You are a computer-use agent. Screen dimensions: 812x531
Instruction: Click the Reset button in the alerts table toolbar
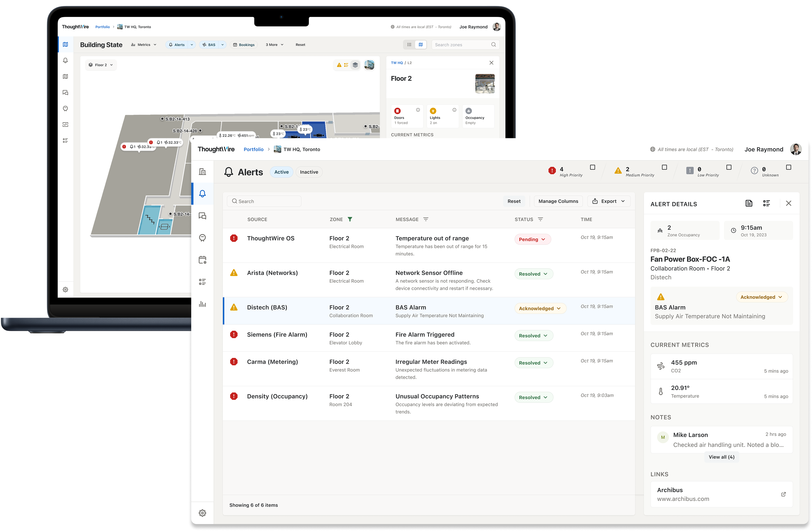[x=514, y=201]
